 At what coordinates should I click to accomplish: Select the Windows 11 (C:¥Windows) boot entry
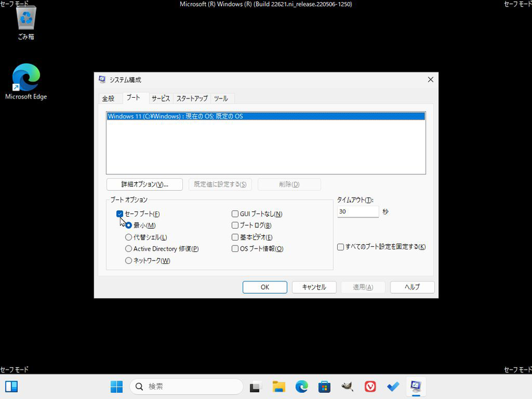point(266,116)
